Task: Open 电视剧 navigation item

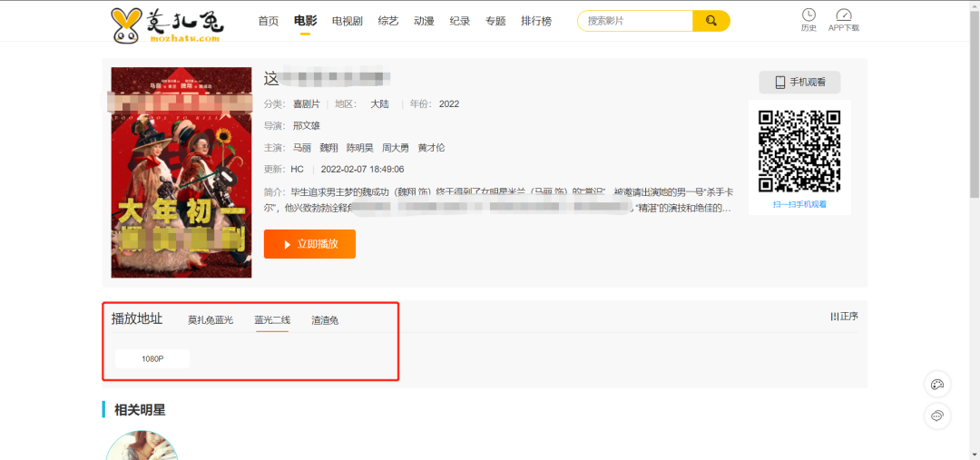Action: (x=347, y=21)
